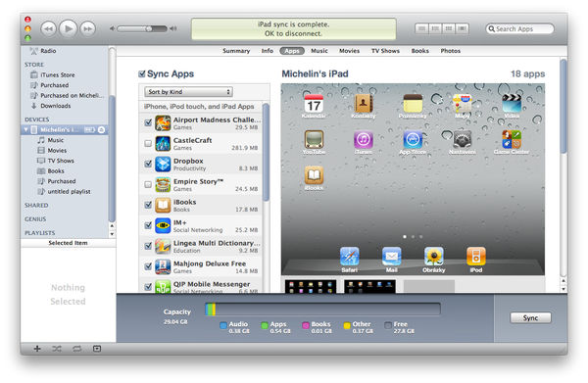The image size is (588, 383).
Task: Click the Airport Madness app icon
Action: (163, 122)
